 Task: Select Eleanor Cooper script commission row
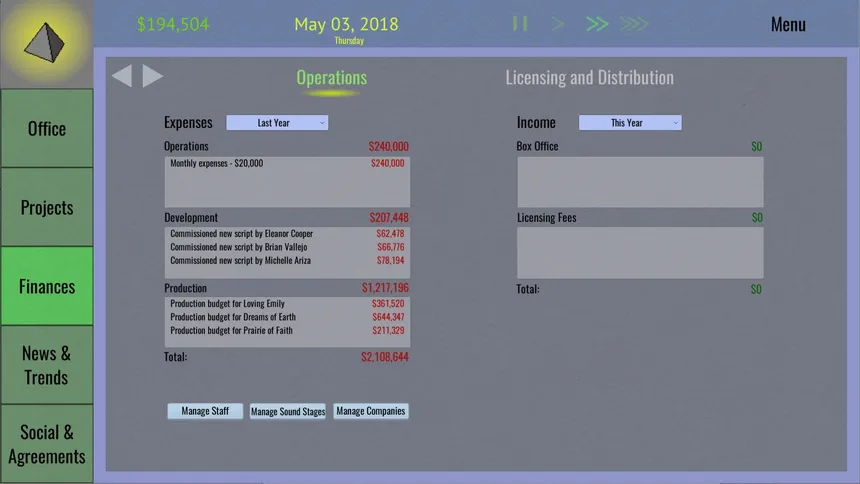tap(287, 233)
